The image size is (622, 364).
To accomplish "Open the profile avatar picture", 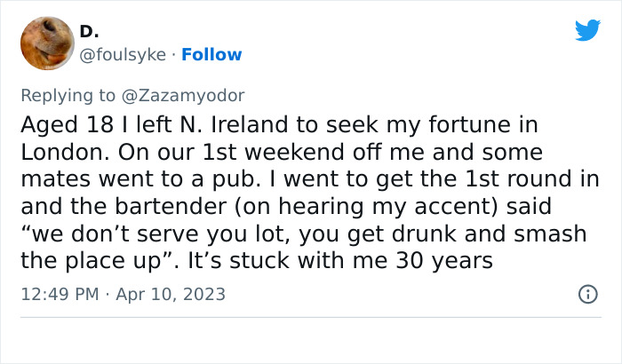I will pyautogui.click(x=45, y=43).
